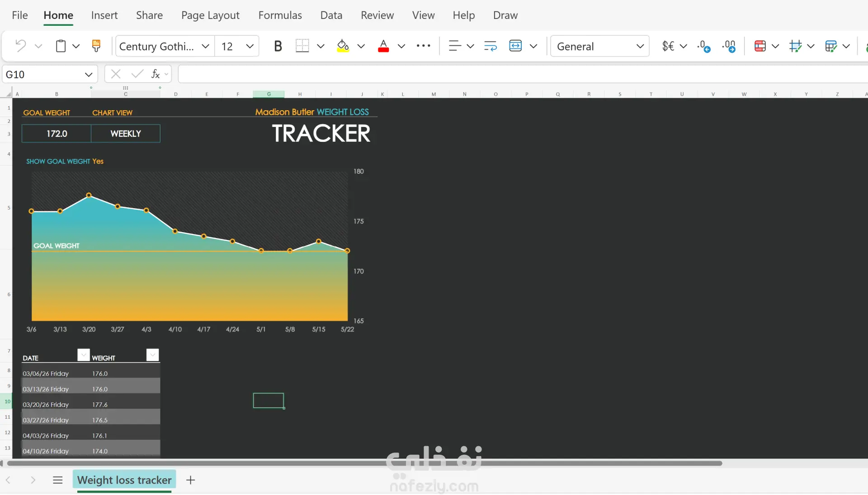Click the text Alignment icon
This screenshot has height=495, width=868.
(455, 46)
